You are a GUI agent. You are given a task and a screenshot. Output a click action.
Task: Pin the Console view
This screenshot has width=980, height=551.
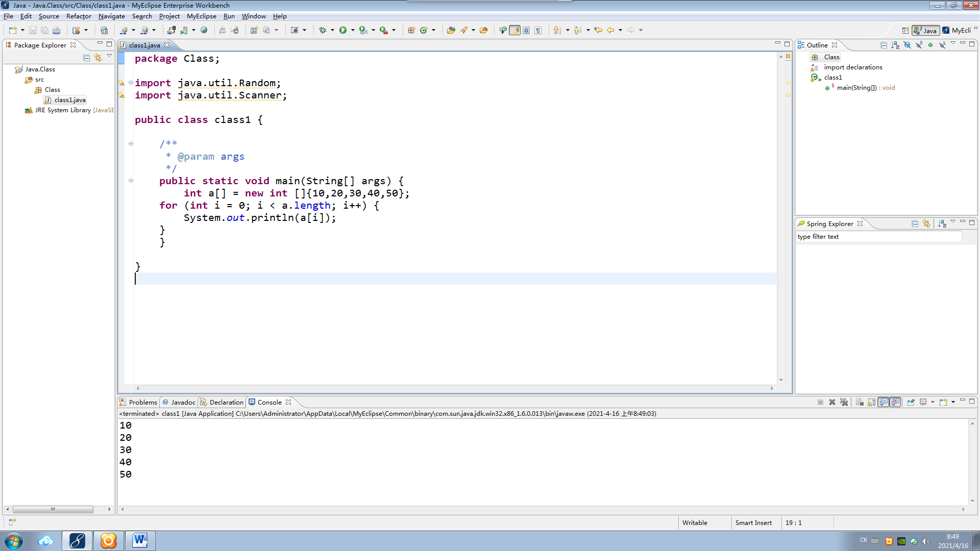[911, 402]
